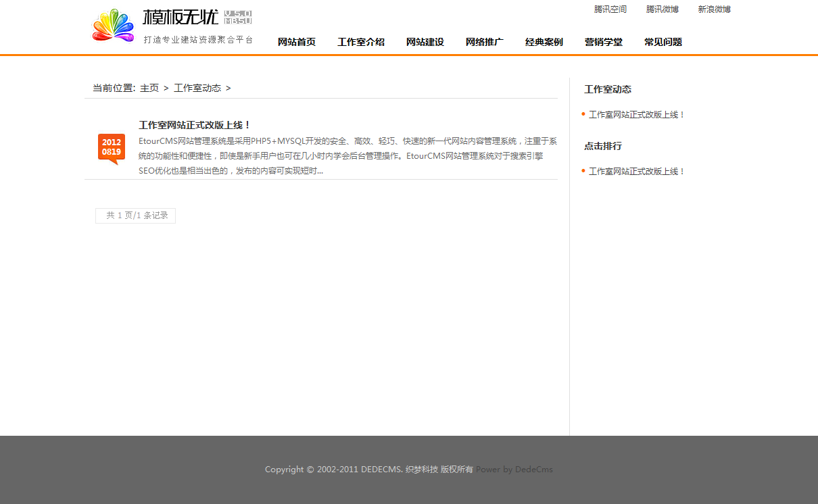The height and width of the screenshot is (504, 818).
Task: Open the article title 工作室网站正式改版上线！ in main list
Action: pos(195,125)
